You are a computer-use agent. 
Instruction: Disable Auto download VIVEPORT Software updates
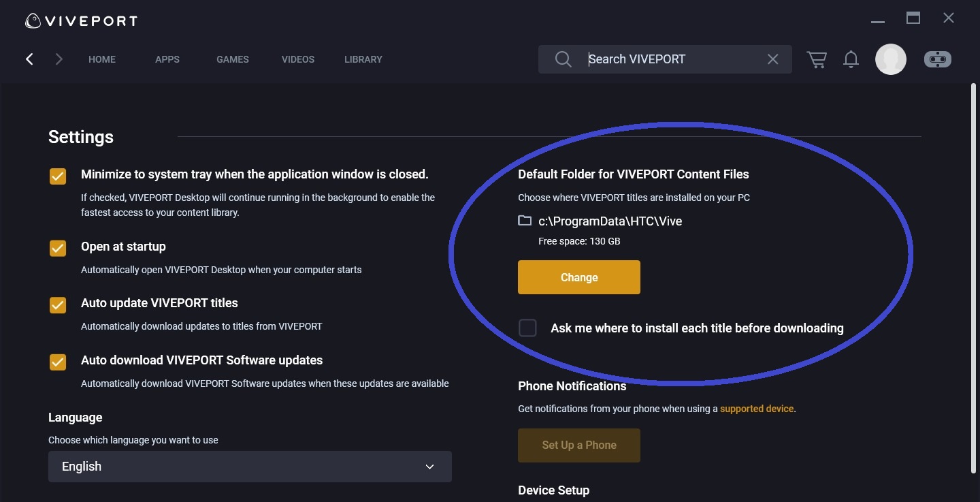(58, 362)
